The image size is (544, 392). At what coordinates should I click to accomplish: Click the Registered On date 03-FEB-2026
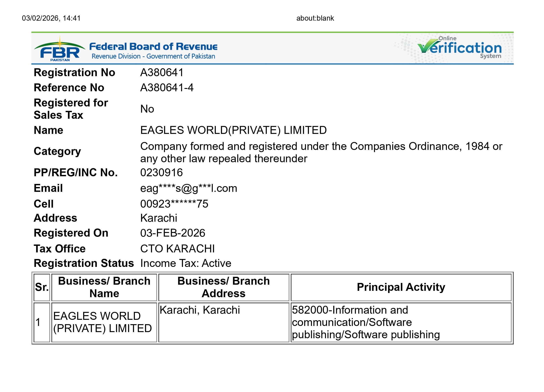click(x=173, y=233)
